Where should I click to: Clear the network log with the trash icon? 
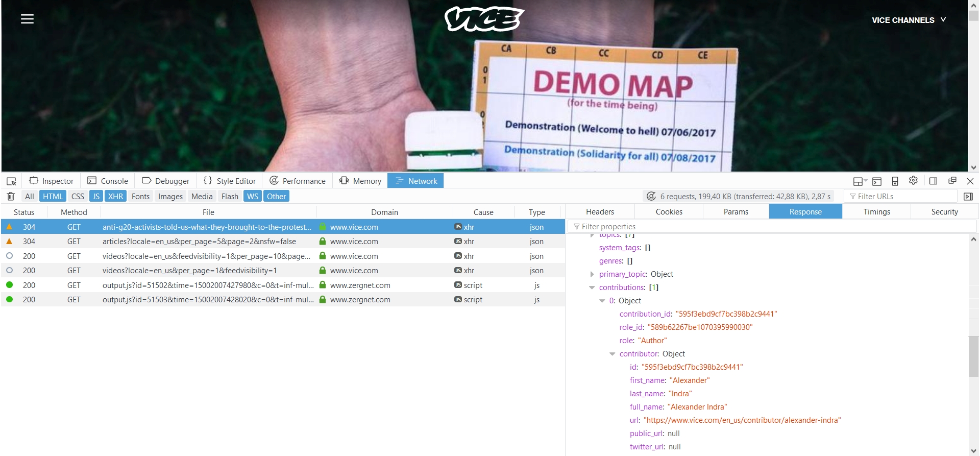coord(11,197)
